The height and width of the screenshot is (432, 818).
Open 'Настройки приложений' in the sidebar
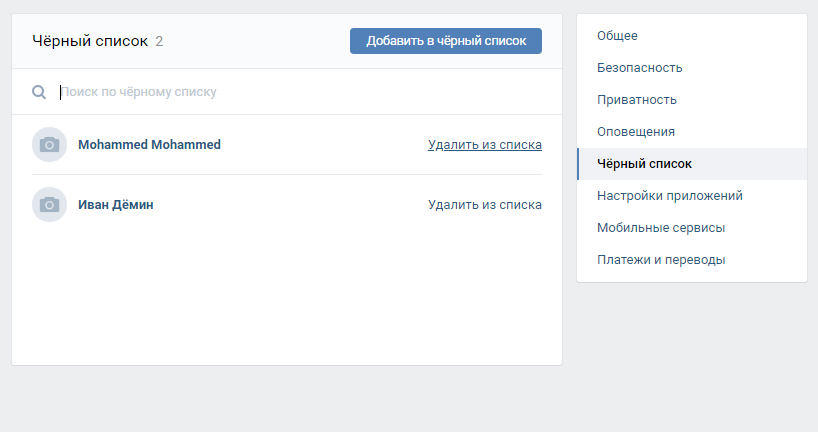(x=669, y=196)
